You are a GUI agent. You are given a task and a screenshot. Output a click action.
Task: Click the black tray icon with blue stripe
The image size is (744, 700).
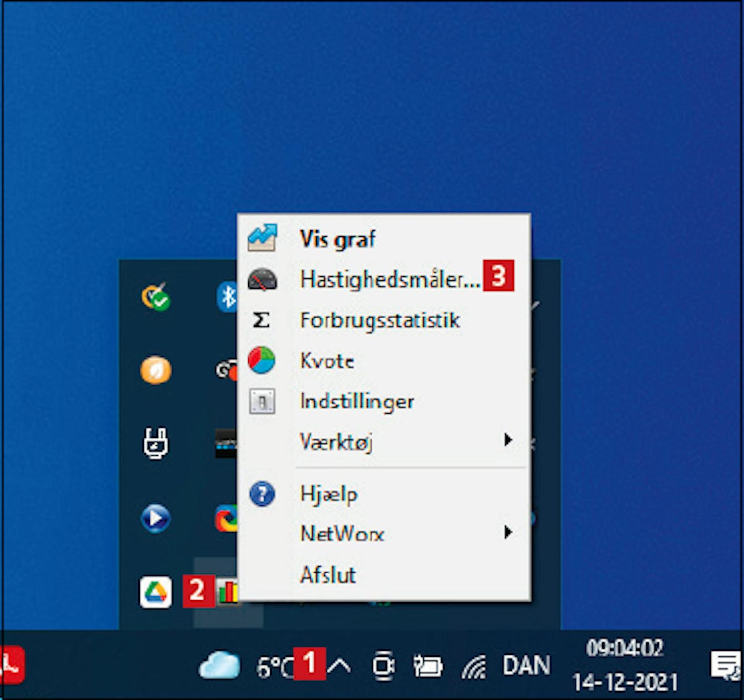pyautogui.click(x=226, y=444)
